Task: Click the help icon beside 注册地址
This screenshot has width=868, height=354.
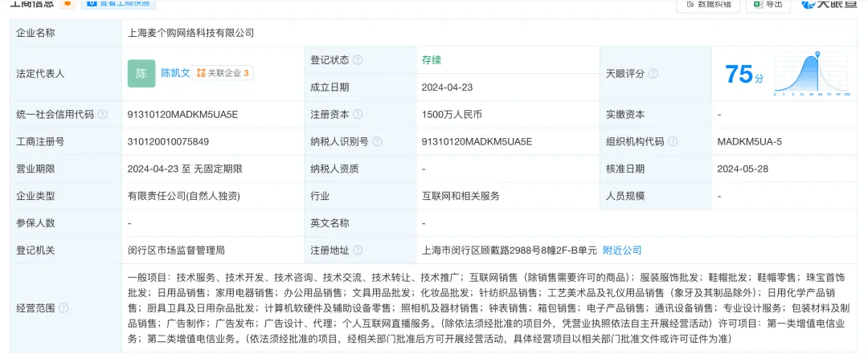Action: click(358, 250)
